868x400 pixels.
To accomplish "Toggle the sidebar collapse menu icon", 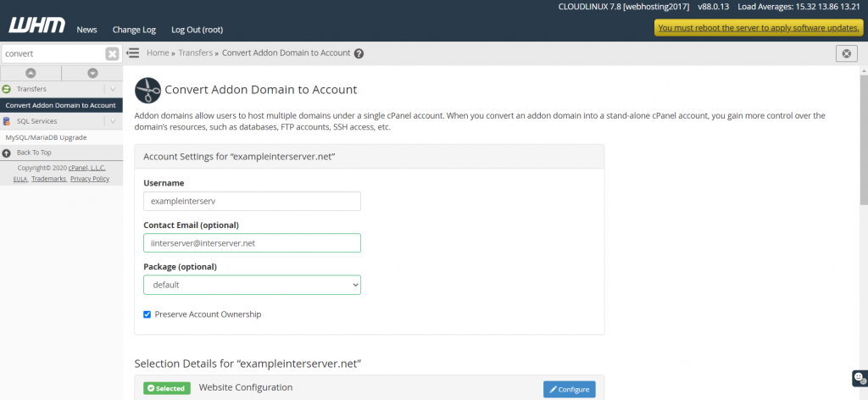I will 133,53.
